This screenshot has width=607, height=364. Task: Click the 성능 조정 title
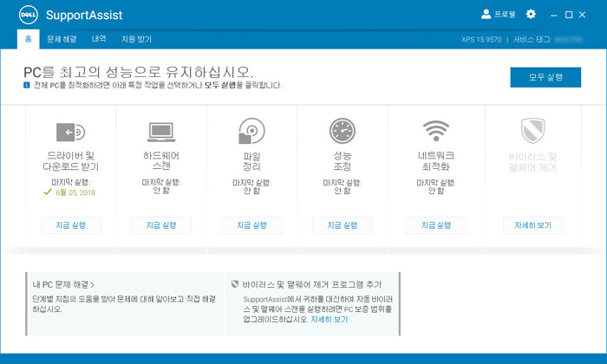tap(343, 161)
